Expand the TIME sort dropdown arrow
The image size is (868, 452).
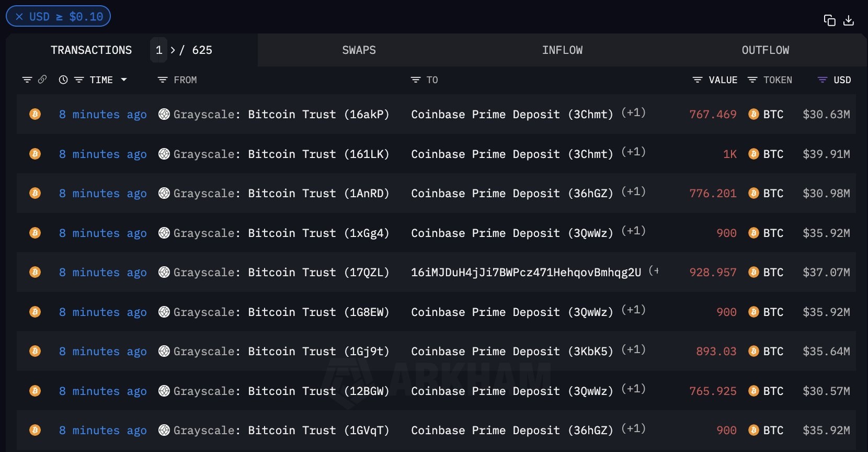click(x=124, y=80)
